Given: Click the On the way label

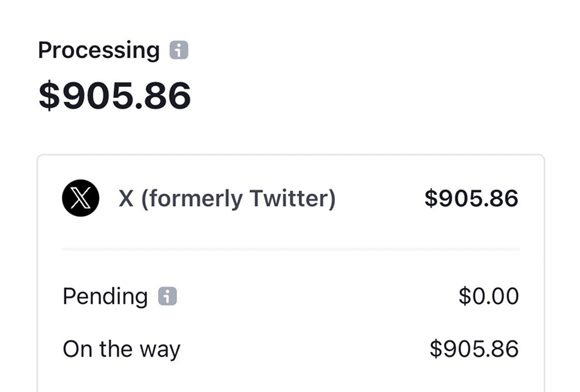Looking at the screenshot, I should [x=121, y=349].
